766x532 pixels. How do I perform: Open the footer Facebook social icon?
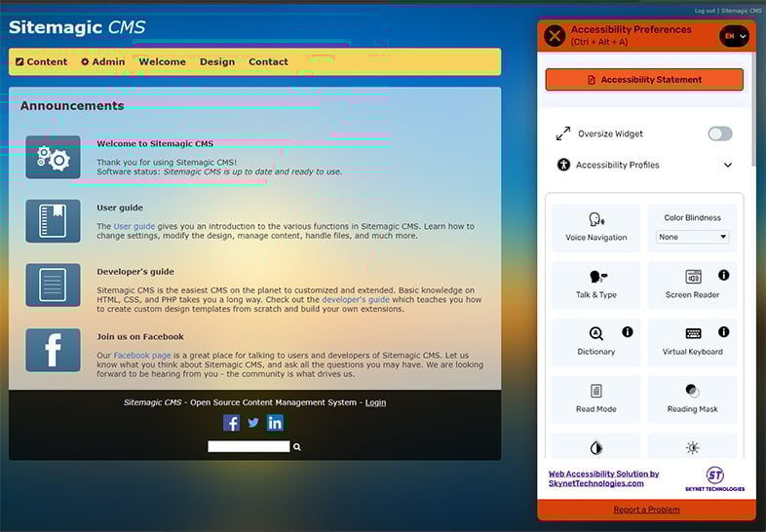click(231, 423)
